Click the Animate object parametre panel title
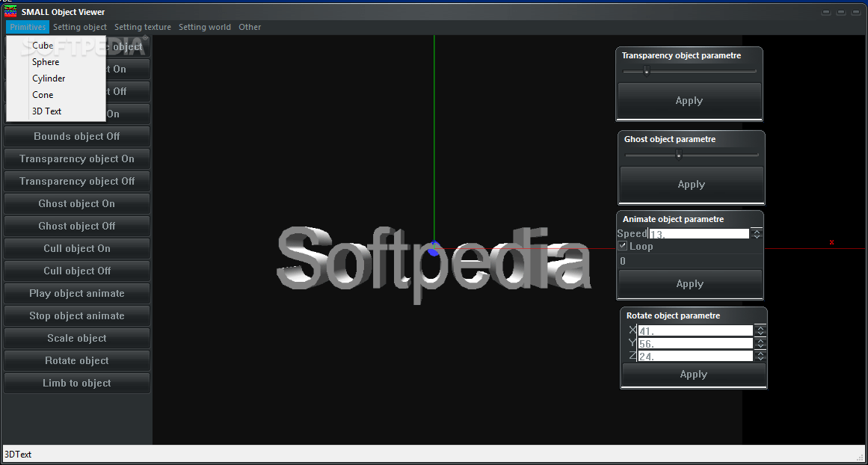Screen dimensions: 868x465 (x=673, y=219)
